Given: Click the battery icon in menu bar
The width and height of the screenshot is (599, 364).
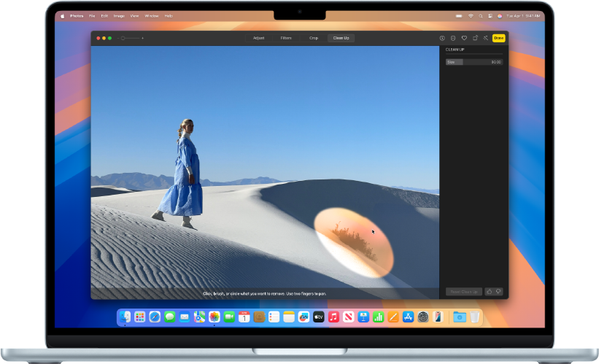Looking at the screenshot, I should (459, 16).
